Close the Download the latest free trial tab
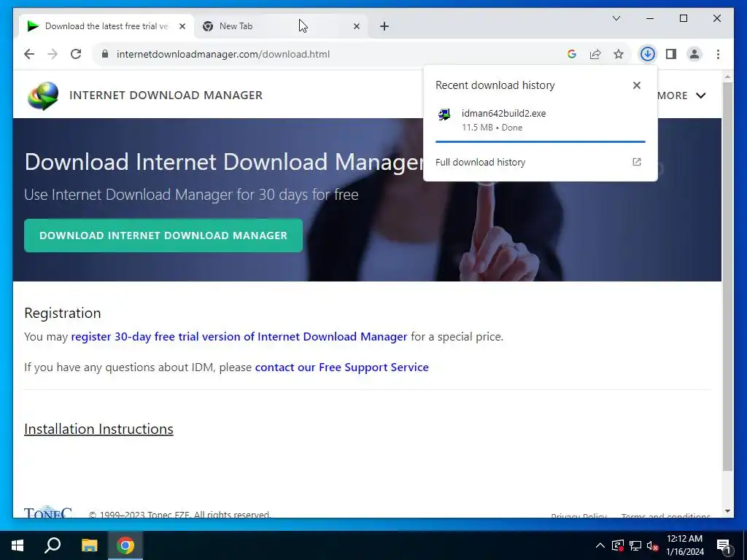This screenshot has width=747, height=560. tap(182, 26)
